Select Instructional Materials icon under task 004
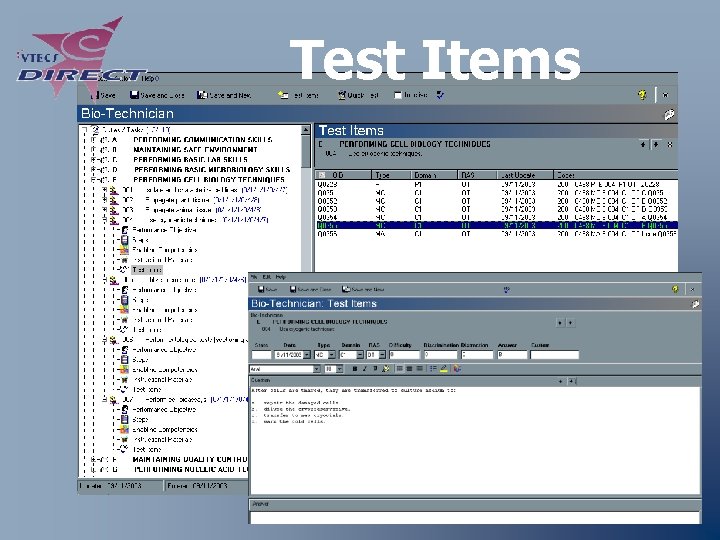 pyautogui.click(x=124, y=260)
